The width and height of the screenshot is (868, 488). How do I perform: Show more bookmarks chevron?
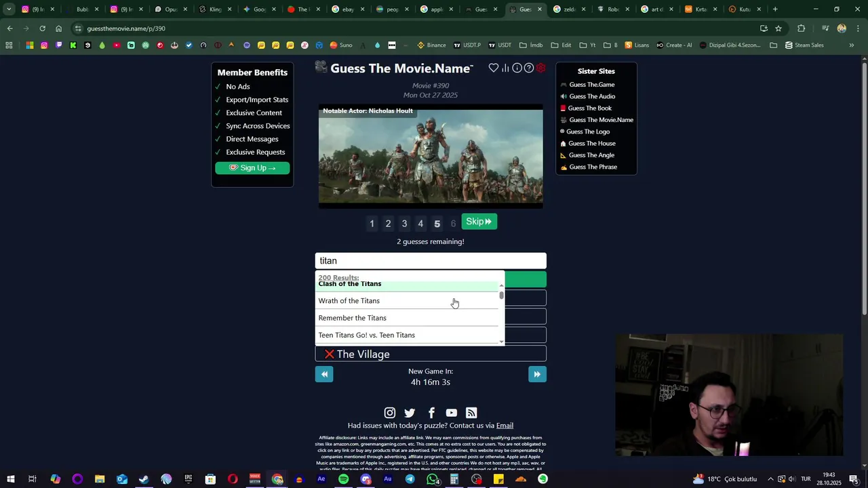coord(852,45)
